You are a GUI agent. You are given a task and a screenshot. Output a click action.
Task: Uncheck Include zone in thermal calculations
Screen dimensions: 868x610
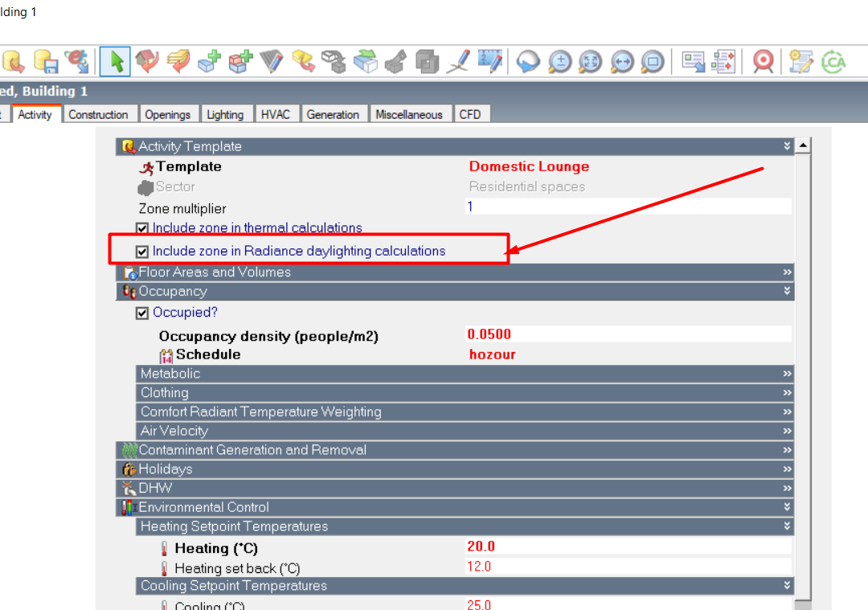[x=142, y=228]
